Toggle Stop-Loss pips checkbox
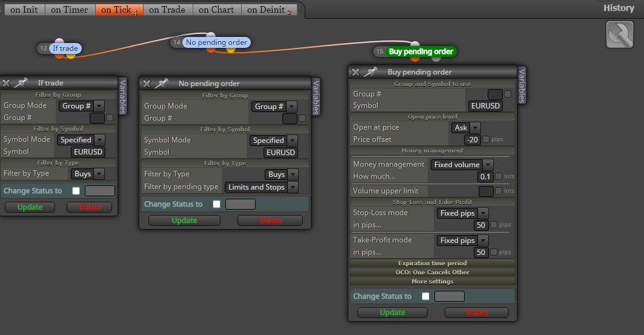This screenshot has height=335, width=644. coord(494,225)
